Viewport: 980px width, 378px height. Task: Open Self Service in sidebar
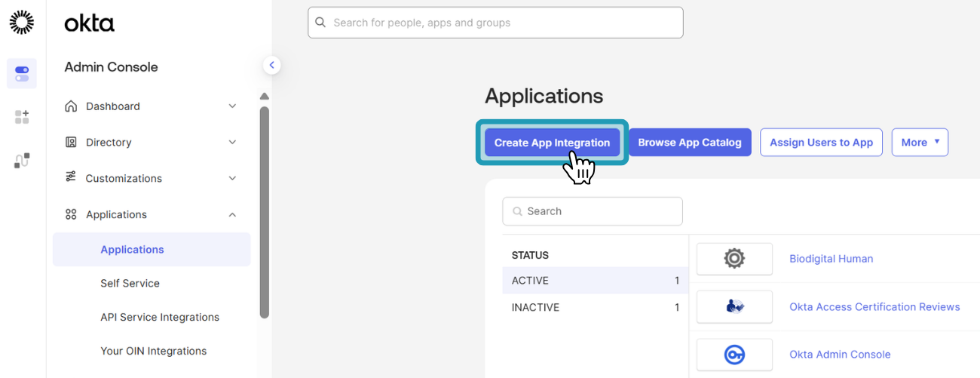coord(130,284)
